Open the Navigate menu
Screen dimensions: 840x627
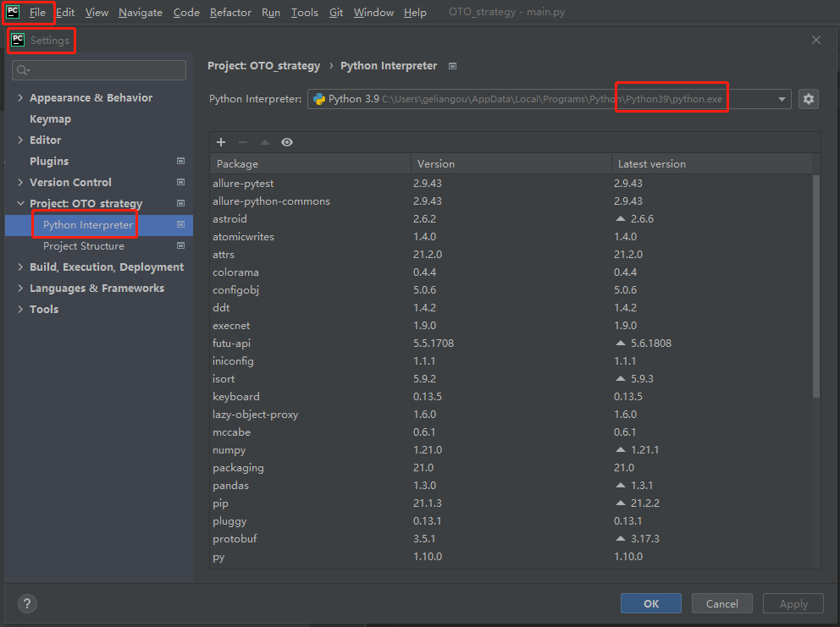tap(141, 13)
